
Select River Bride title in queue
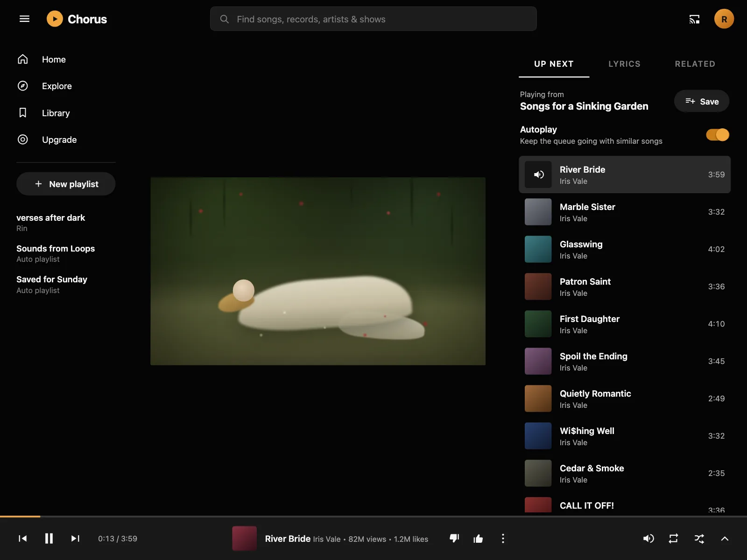582,169
